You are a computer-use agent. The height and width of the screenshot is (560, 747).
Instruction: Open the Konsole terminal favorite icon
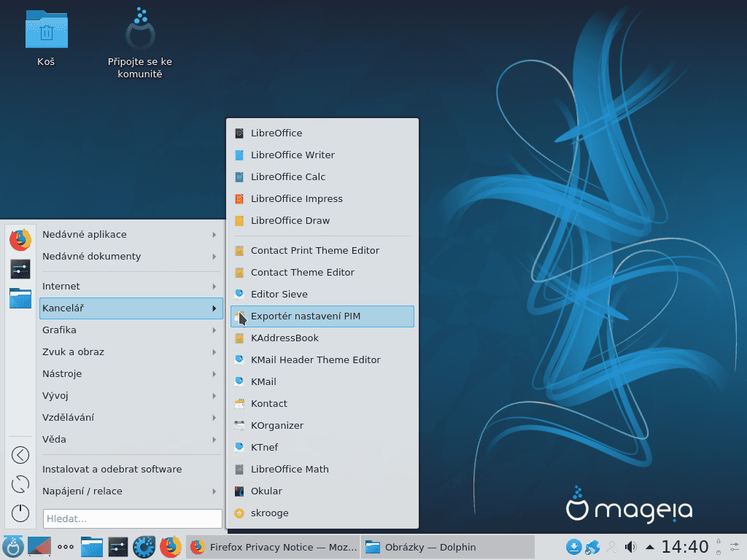[20, 268]
